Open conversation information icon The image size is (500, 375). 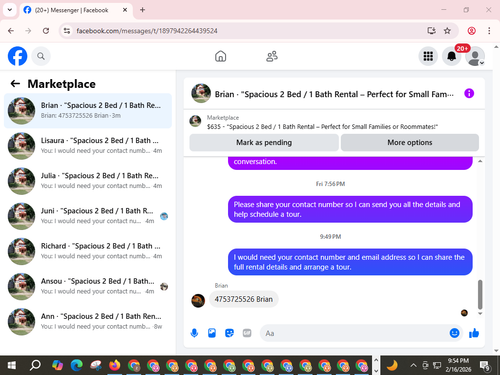click(x=469, y=93)
